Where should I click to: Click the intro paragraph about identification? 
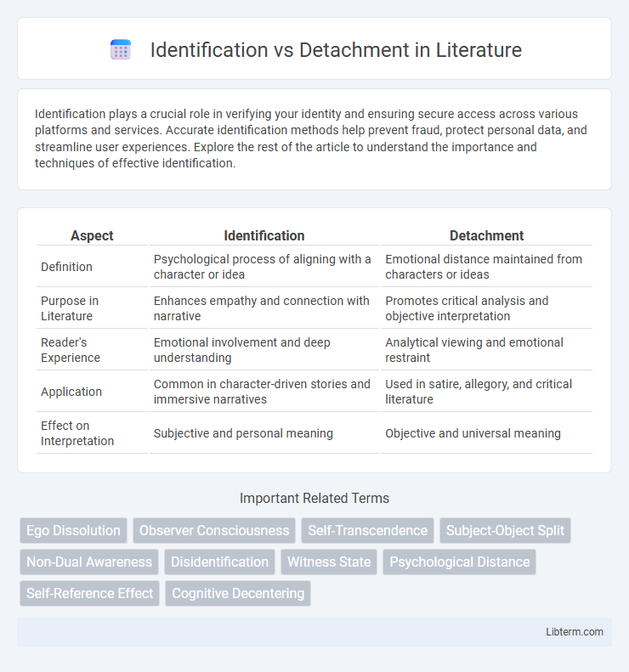[x=311, y=138]
